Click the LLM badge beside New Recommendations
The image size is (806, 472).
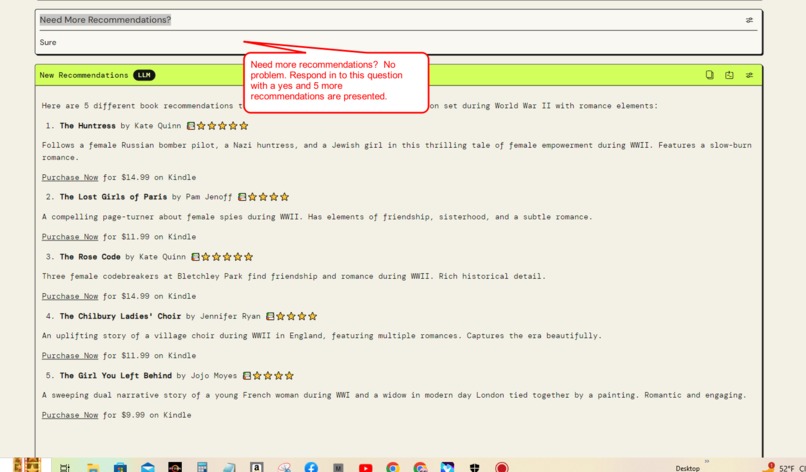click(144, 75)
